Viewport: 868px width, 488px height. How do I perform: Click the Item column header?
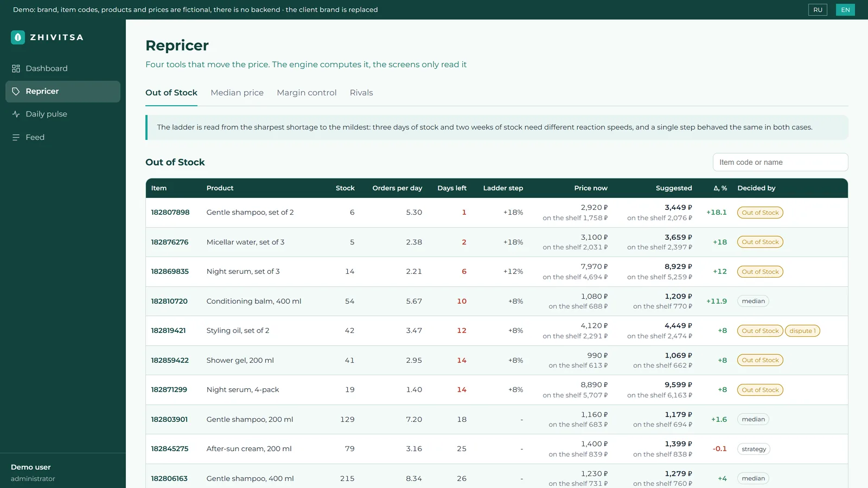[x=159, y=188]
